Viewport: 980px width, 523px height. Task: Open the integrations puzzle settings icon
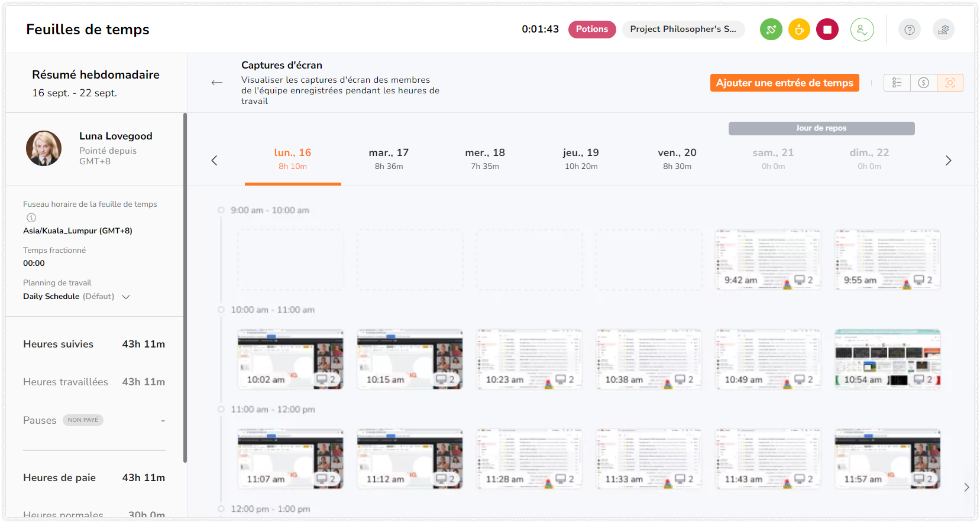[x=944, y=30]
